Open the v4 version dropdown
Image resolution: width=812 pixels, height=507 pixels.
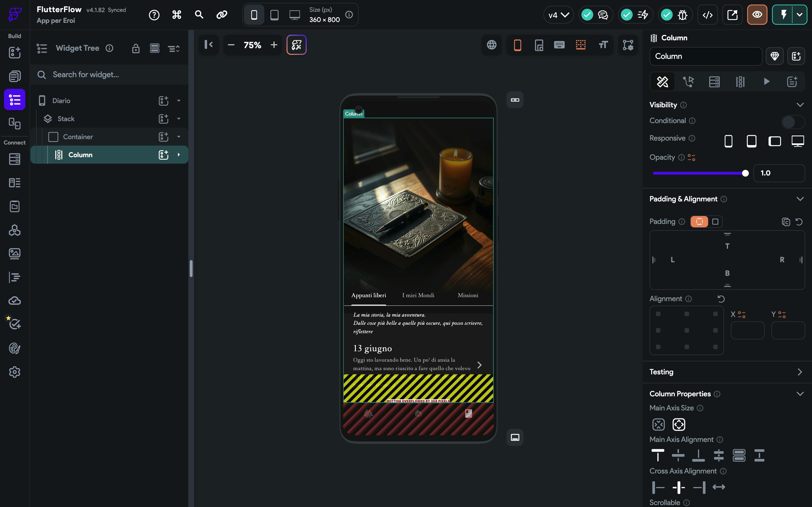pyautogui.click(x=558, y=15)
